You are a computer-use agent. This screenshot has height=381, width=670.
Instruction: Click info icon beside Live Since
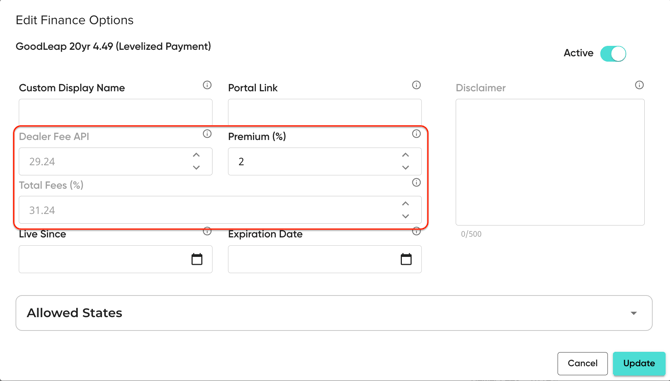tap(207, 232)
